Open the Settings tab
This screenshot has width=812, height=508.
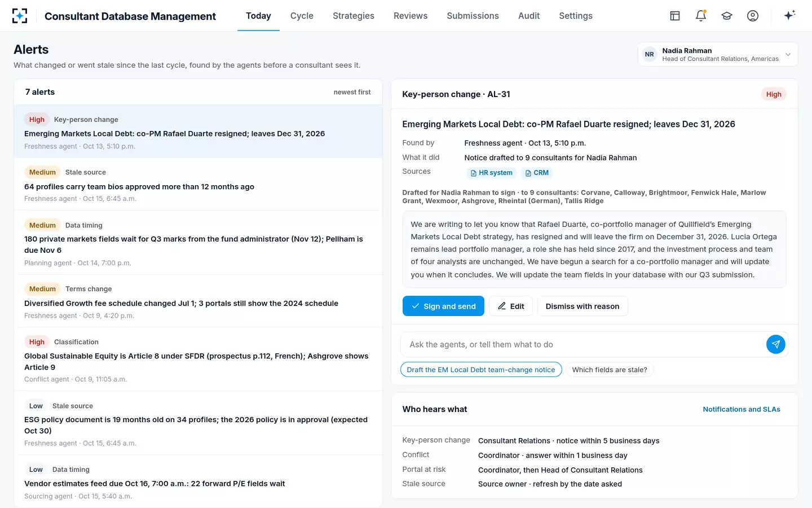click(576, 16)
